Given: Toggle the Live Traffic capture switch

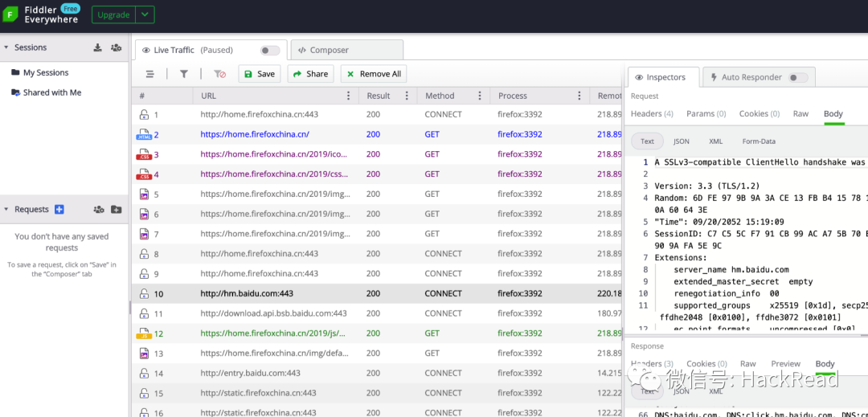Looking at the screenshot, I should tap(269, 50).
